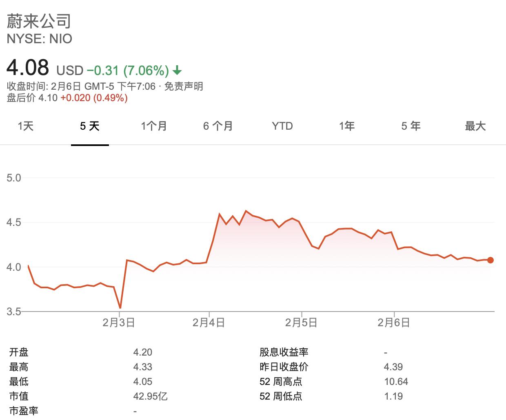
Task: Show the 6 个月 chart view
Action: pos(218,126)
